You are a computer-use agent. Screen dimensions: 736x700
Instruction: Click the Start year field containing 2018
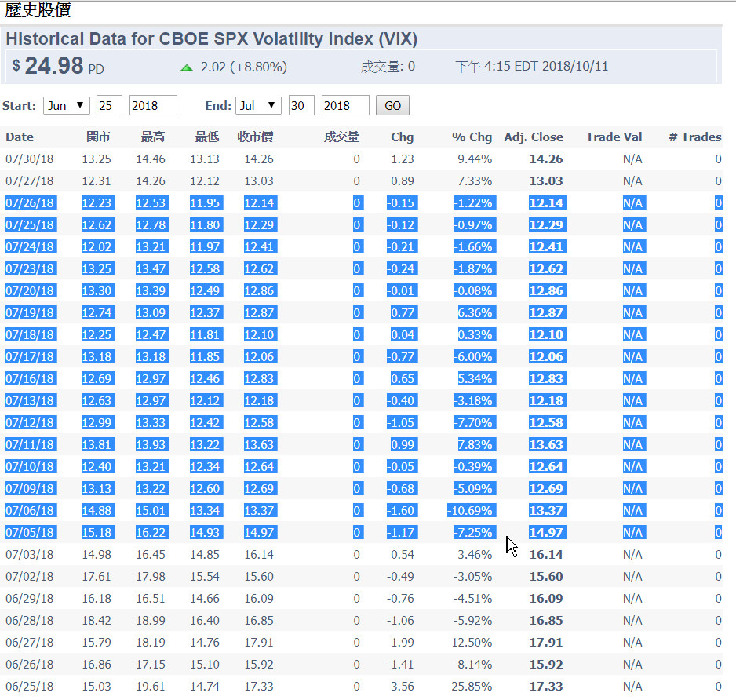153,106
